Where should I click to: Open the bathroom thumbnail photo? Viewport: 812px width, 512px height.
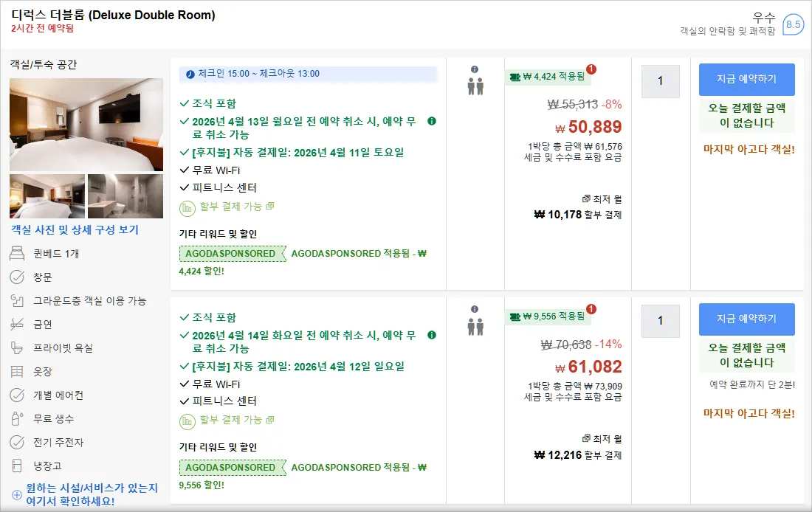click(125, 196)
